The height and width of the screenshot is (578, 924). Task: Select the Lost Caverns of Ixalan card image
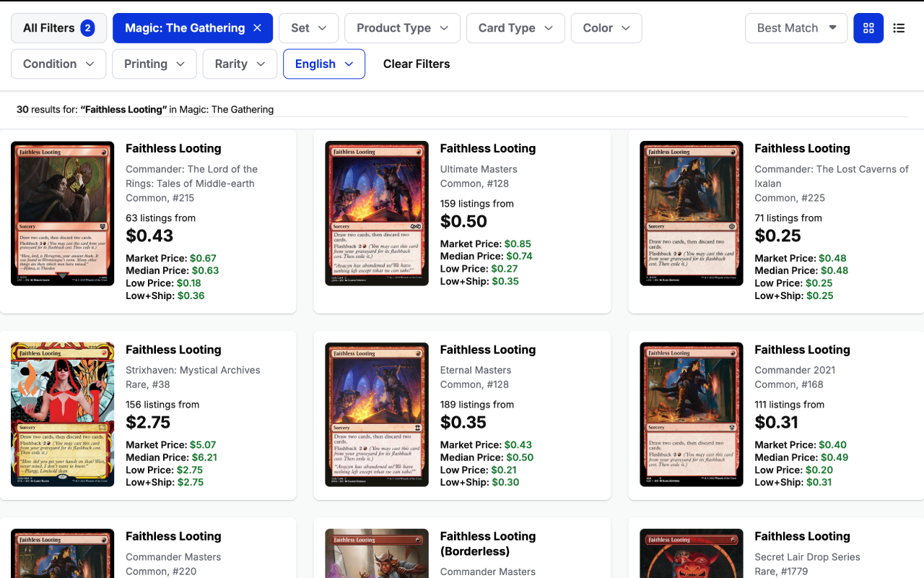pyautogui.click(x=692, y=213)
